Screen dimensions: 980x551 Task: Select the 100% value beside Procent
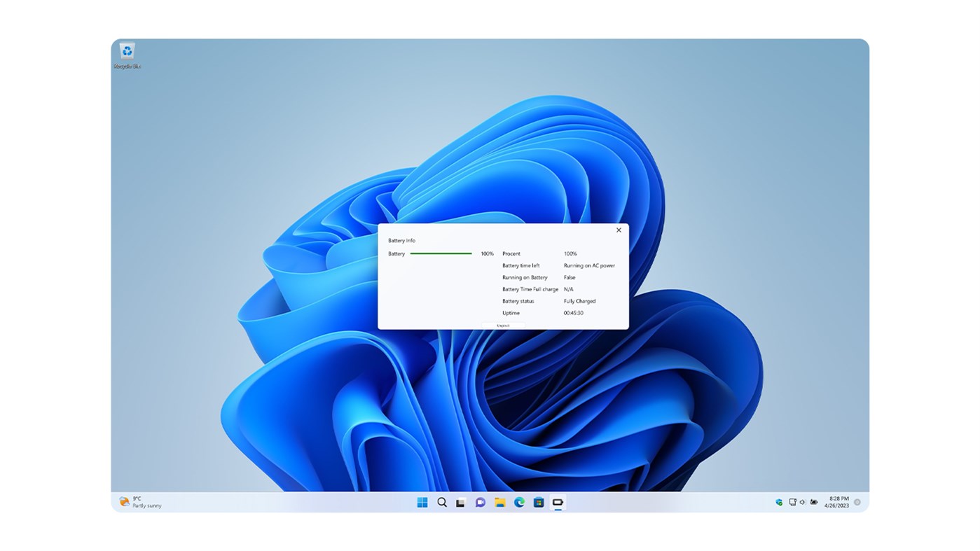571,253
